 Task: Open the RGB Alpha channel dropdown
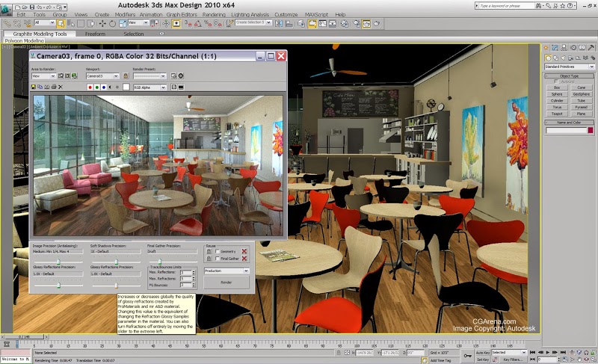(149, 87)
